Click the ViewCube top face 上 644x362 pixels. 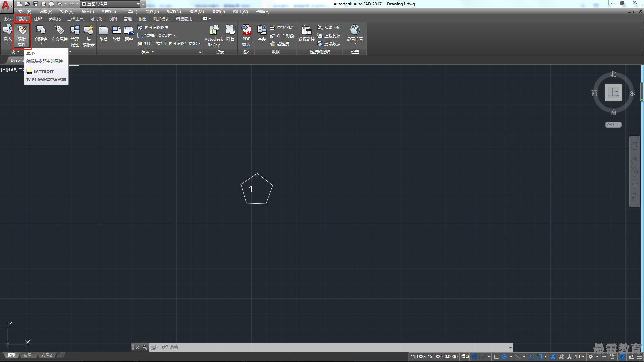tap(613, 93)
